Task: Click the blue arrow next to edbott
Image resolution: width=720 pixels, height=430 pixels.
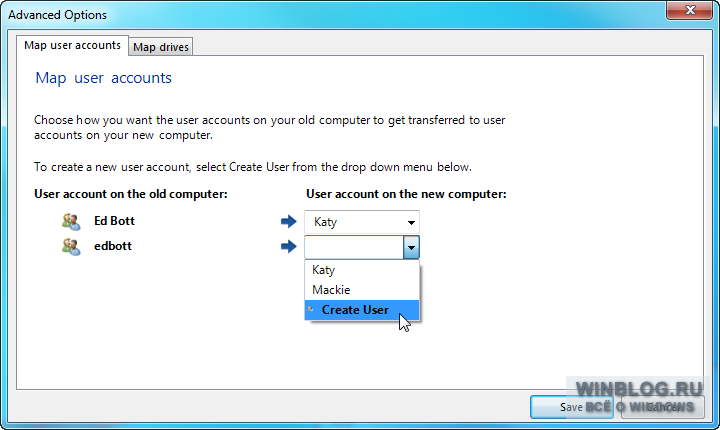Action: pos(289,246)
